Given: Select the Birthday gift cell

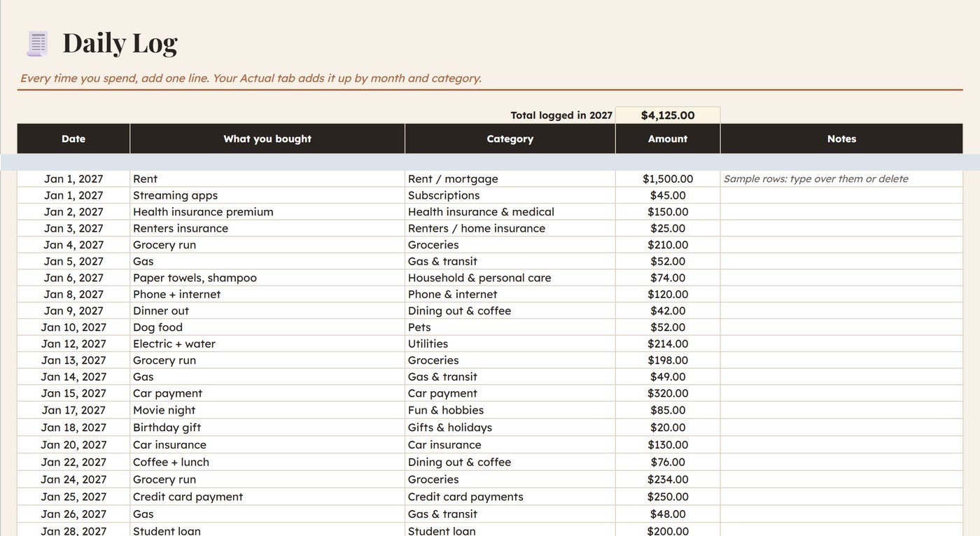Looking at the screenshot, I should tap(267, 428).
